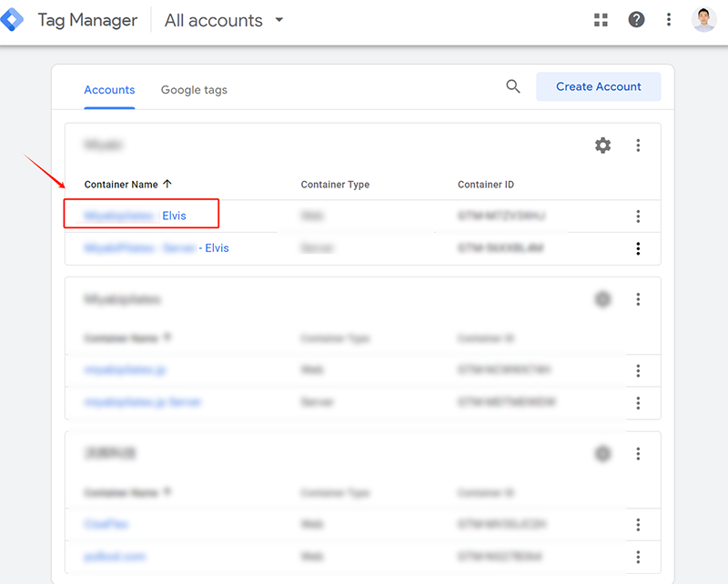
Task: Switch to the Accounts tab
Action: coord(109,90)
